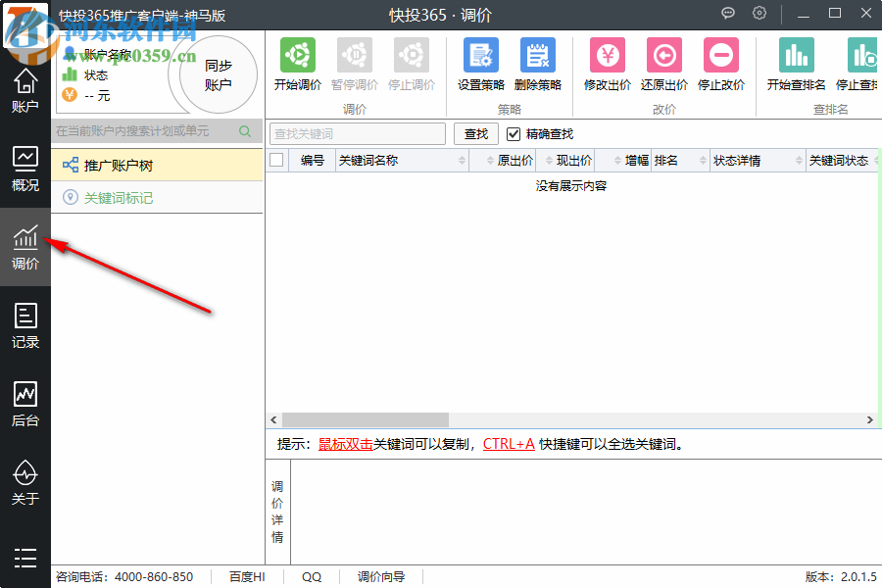Image resolution: width=882 pixels, height=588 pixels.
Task: Sort by 关键词状态 column
Action: coord(842,161)
